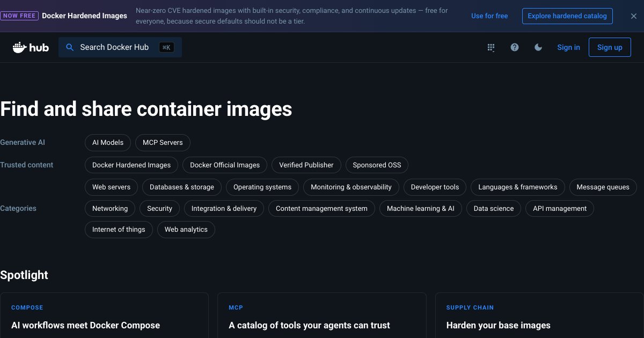This screenshot has width=644, height=338.
Task: Open Databases & storage category
Action: point(182,187)
